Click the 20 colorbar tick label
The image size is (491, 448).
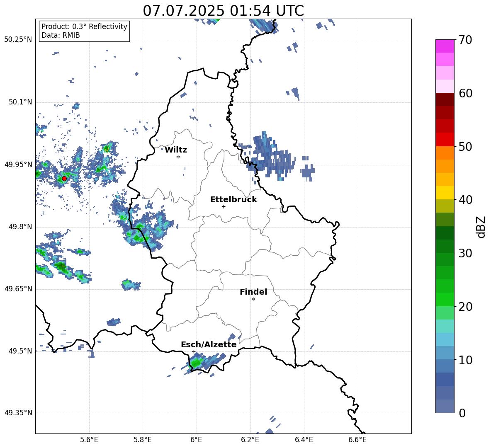(465, 307)
